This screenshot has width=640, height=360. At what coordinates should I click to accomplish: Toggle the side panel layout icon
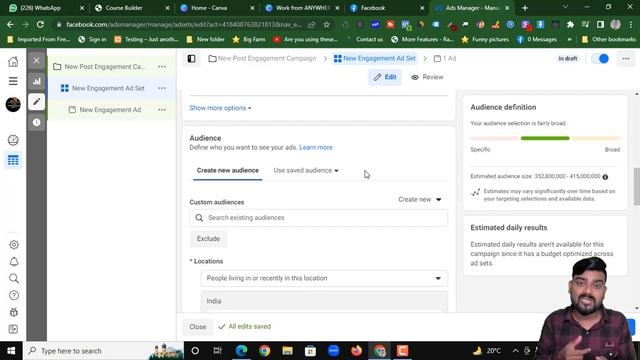point(191,59)
